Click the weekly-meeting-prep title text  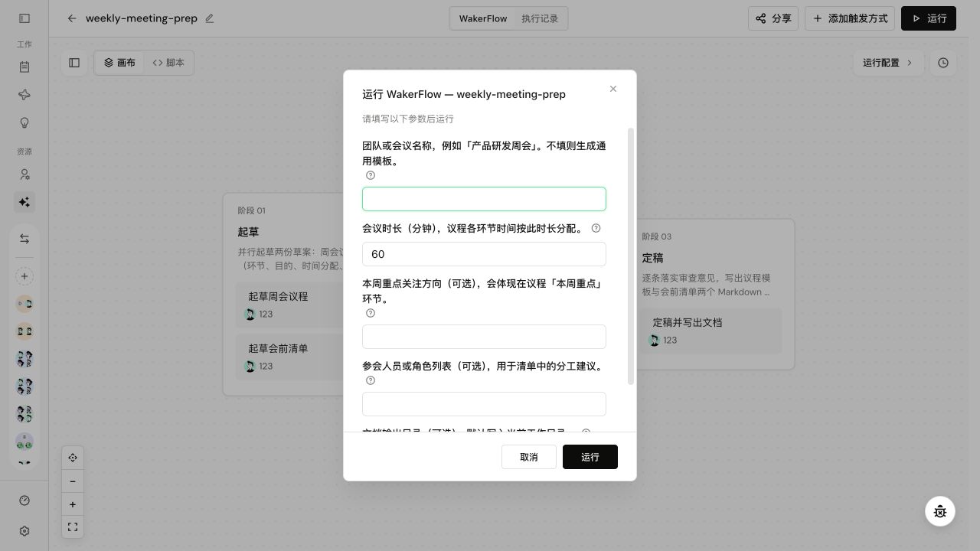[142, 18]
